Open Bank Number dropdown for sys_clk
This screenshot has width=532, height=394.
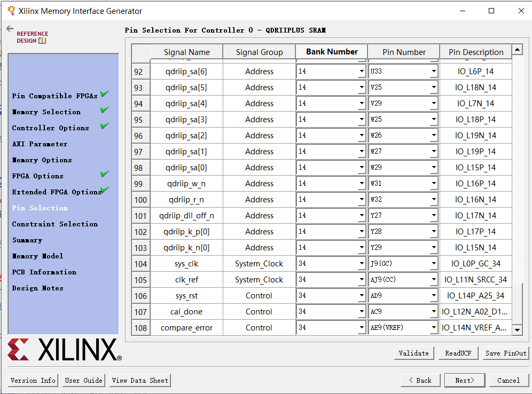click(x=362, y=263)
